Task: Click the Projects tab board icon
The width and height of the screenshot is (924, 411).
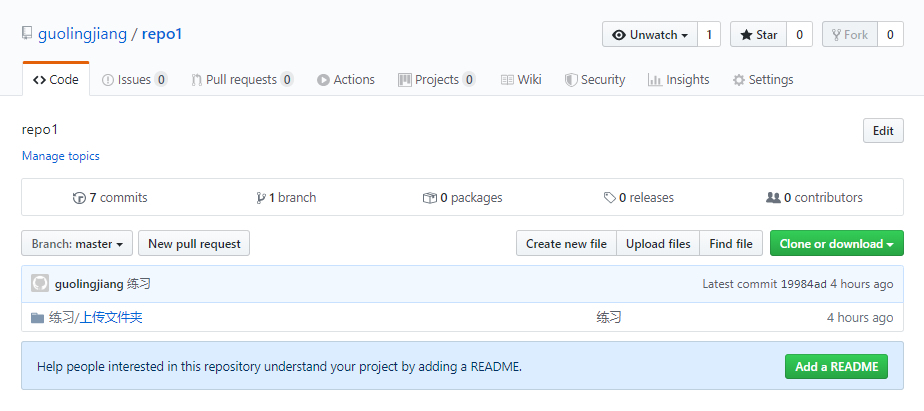Action: 405,80
